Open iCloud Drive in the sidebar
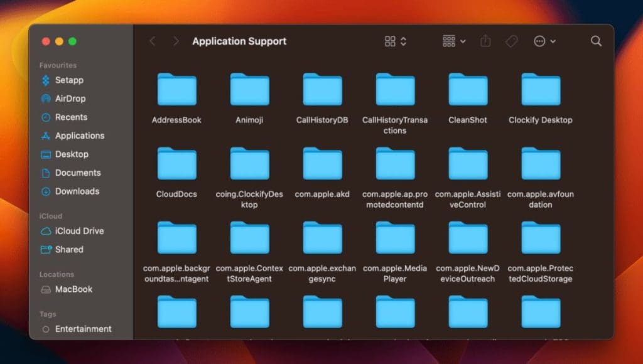This screenshot has width=643, height=364. [x=72, y=231]
